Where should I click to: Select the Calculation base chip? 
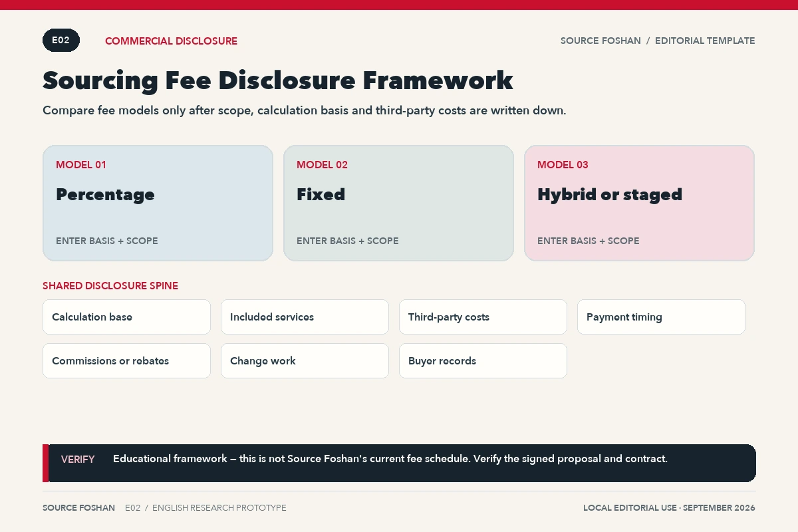[x=126, y=317]
